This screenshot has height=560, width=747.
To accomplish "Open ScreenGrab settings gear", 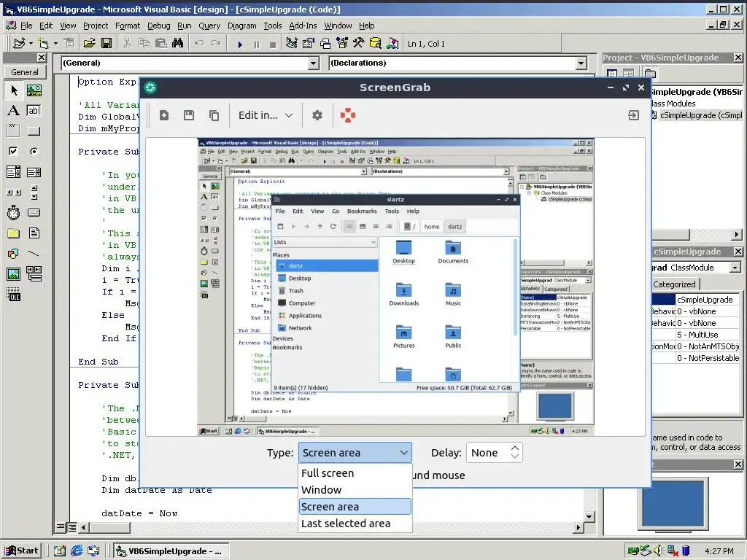I will [x=317, y=115].
